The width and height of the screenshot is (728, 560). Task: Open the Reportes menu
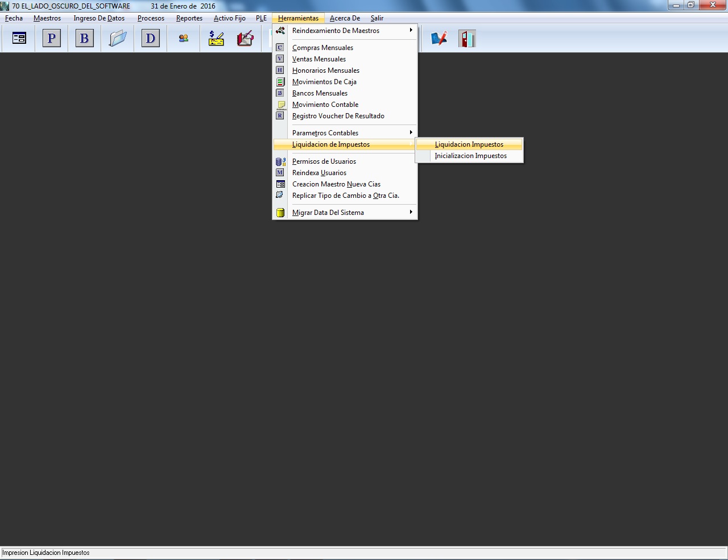pos(189,18)
